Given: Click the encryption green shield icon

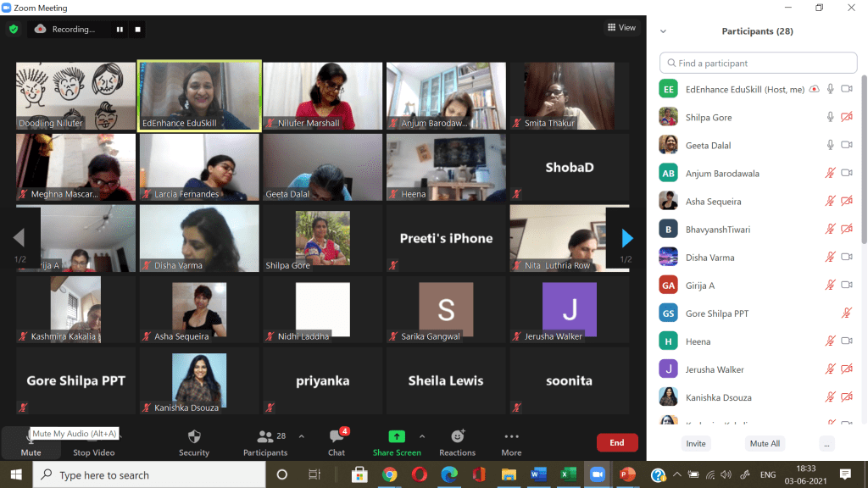Looking at the screenshot, I should click(14, 29).
